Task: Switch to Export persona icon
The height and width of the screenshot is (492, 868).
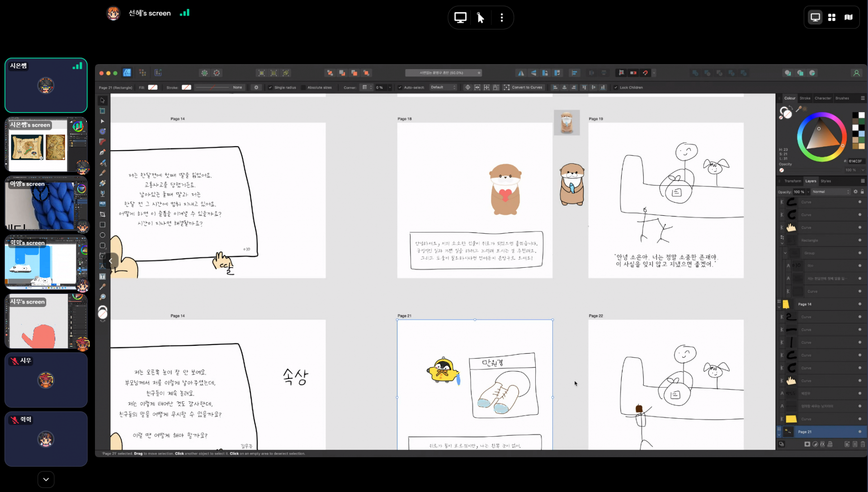Action: click(x=158, y=73)
